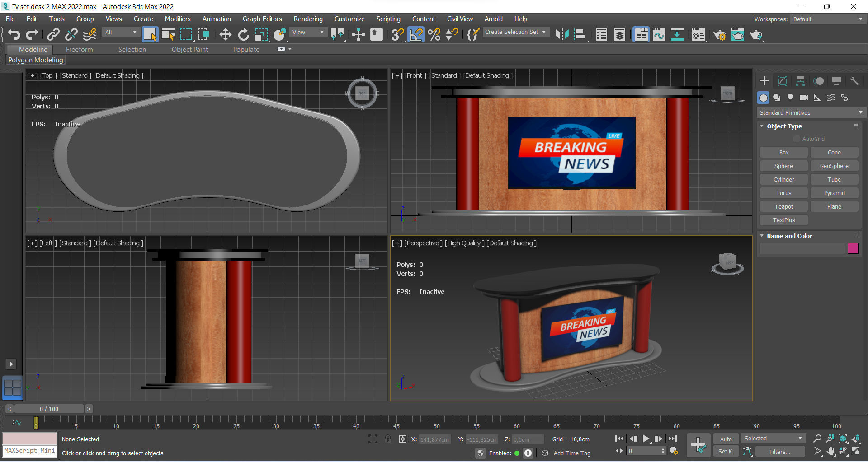Screen dimensions: 868x462
Task: Click the TextPlus button
Action: [x=783, y=220]
